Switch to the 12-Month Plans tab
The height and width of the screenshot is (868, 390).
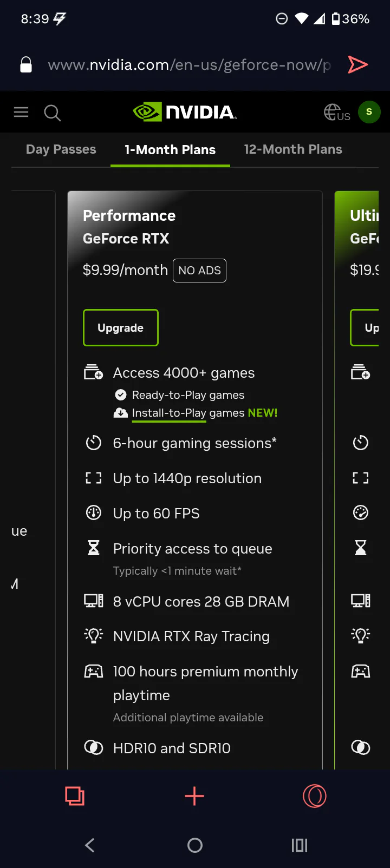point(293,149)
